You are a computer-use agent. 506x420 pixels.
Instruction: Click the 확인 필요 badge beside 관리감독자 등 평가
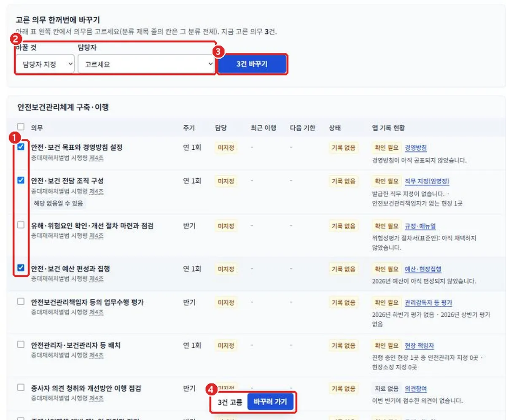pos(386,302)
